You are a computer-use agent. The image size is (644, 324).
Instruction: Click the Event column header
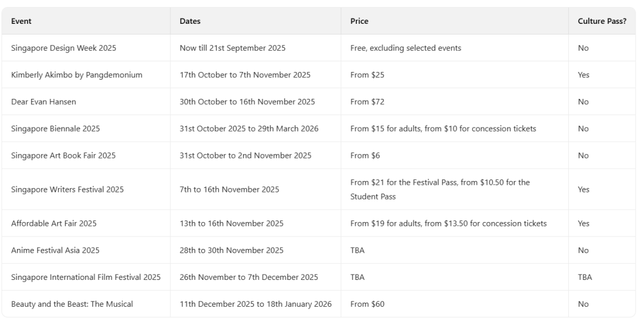pos(21,21)
